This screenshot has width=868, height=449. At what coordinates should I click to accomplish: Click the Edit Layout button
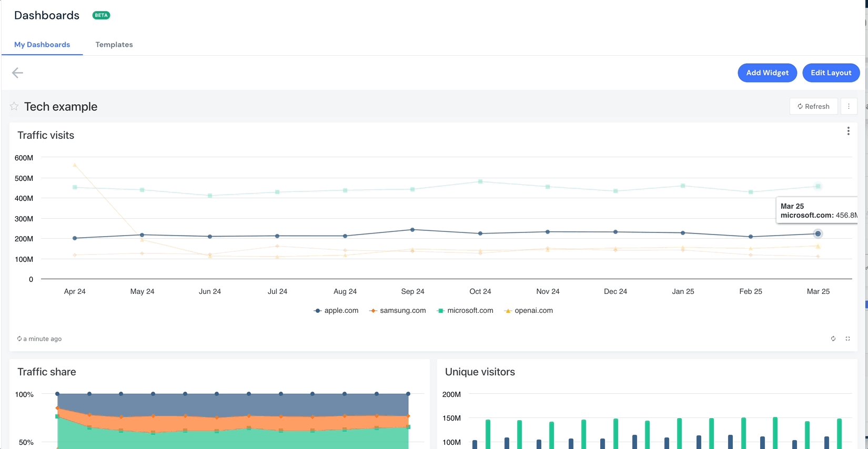[831, 73]
